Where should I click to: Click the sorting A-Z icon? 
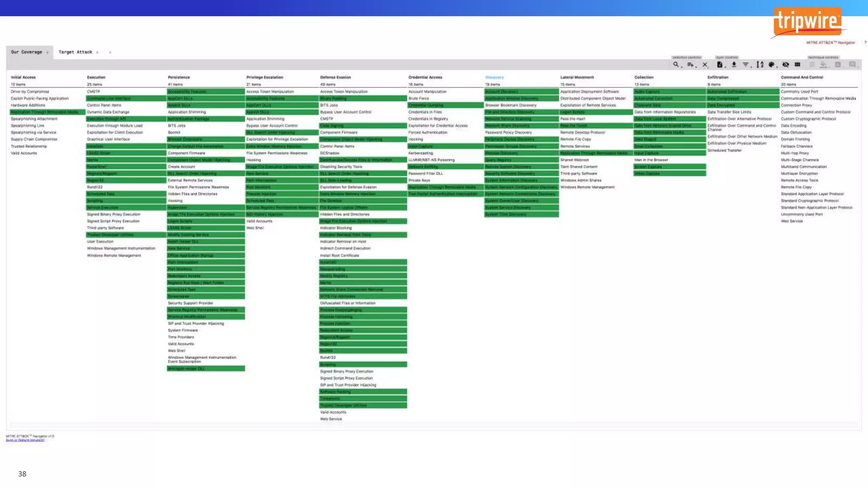click(760, 65)
